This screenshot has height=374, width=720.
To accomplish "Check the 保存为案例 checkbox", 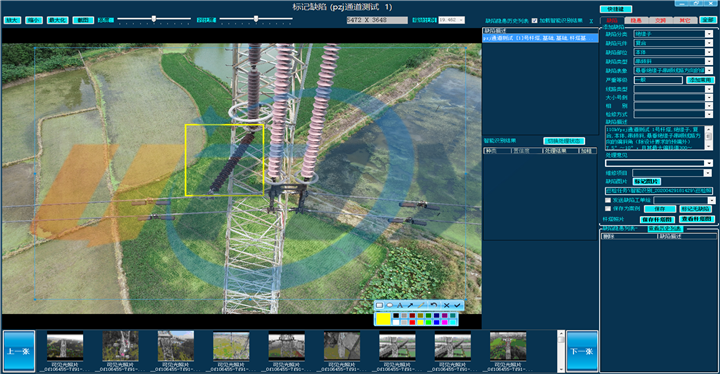I will pyautogui.click(x=608, y=209).
